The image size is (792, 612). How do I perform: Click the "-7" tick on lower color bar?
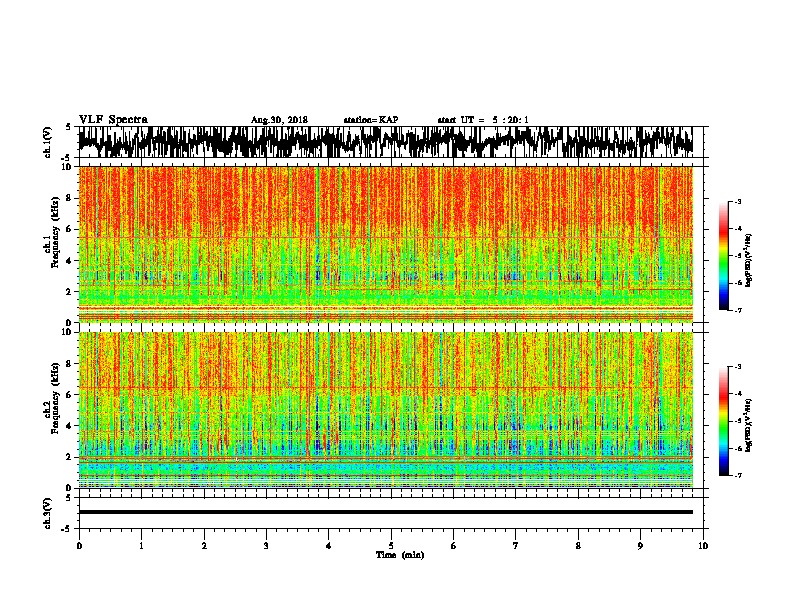click(738, 476)
